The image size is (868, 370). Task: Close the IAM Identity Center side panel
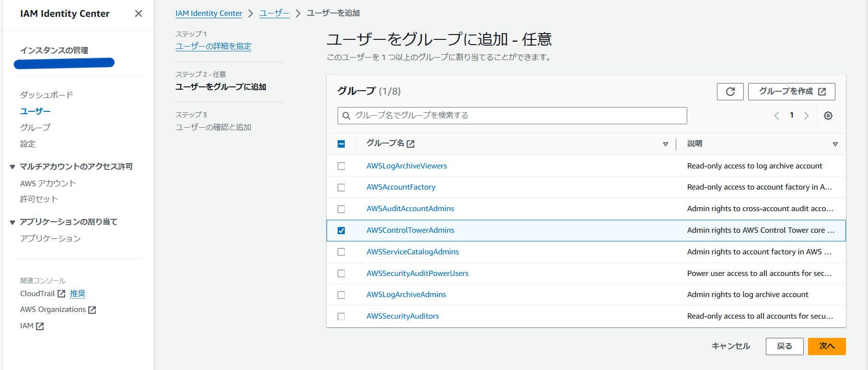(139, 13)
